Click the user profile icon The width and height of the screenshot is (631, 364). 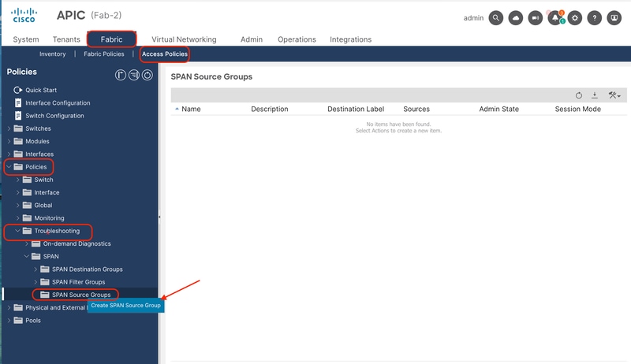[x=614, y=18]
